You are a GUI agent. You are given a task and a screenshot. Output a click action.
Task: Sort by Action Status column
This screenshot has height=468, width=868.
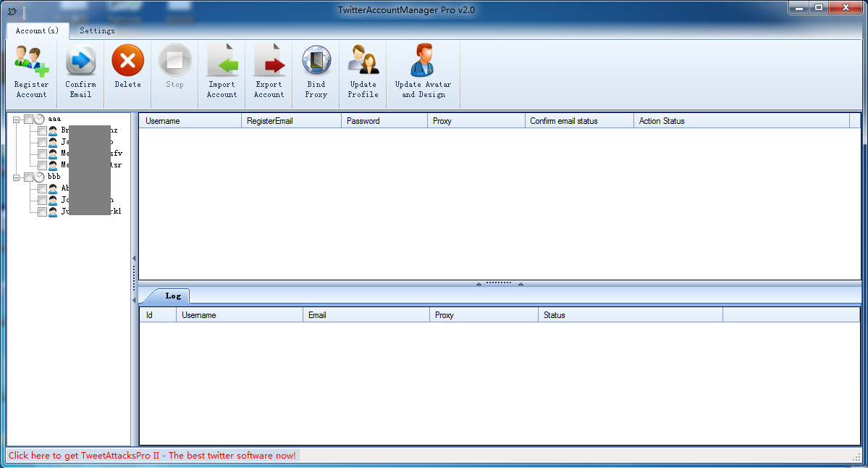pyautogui.click(x=742, y=121)
